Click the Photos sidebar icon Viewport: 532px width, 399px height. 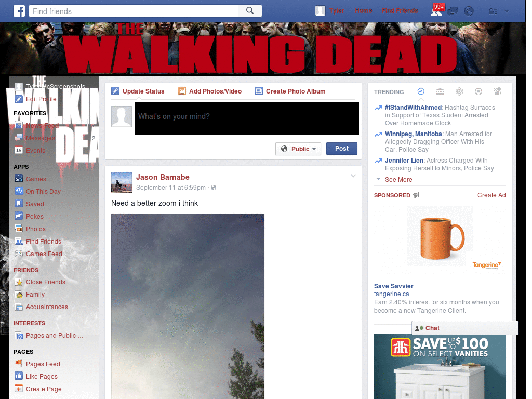[x=19, y=229]
